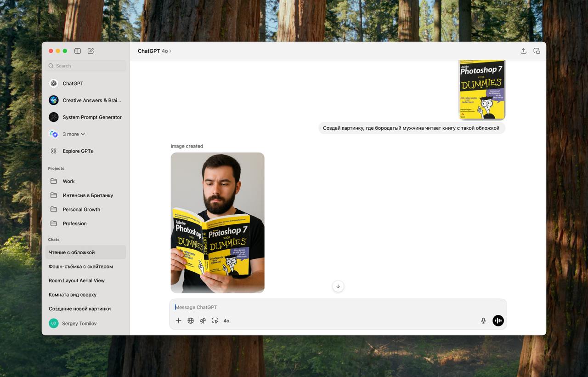This screenshot has height=377, width=588.
Task: Click the microphone dictation icon
Action: pos(483,321)
